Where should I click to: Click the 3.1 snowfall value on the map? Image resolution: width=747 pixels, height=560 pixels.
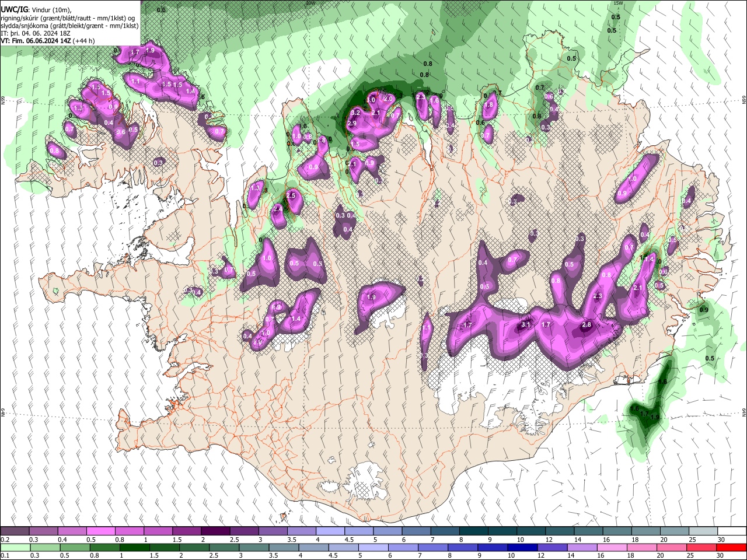click(x=525, y=324)
